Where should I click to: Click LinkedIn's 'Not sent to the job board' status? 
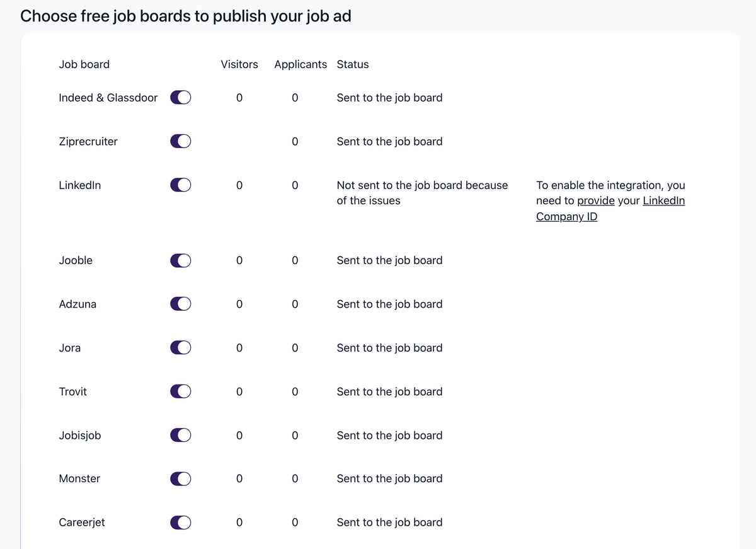tap(422, 193)
